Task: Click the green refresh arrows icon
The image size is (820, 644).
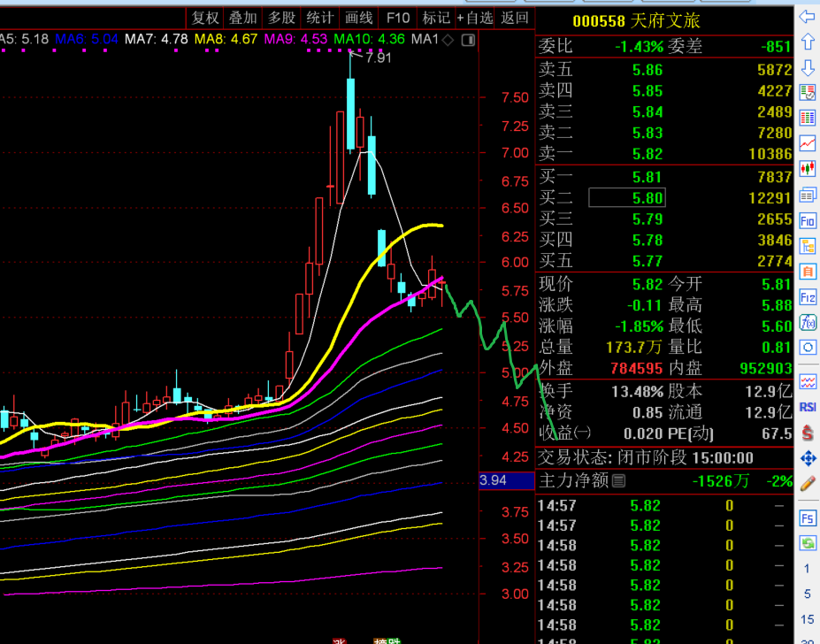Action: pyautogui.click(x=808, y=543)
